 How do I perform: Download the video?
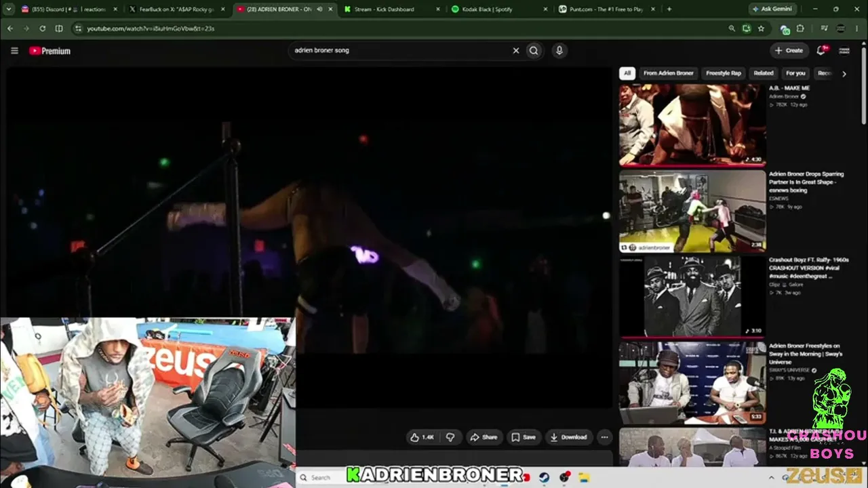click(x=569, y=437)
